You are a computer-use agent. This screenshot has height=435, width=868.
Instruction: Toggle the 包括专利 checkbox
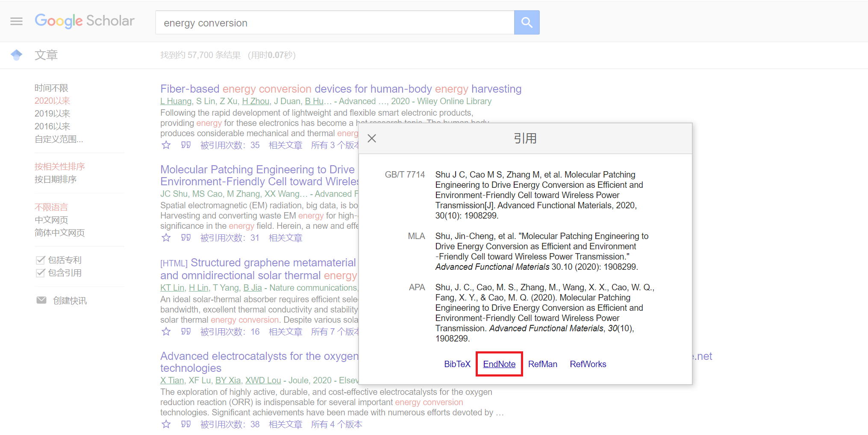click(41, 260)
